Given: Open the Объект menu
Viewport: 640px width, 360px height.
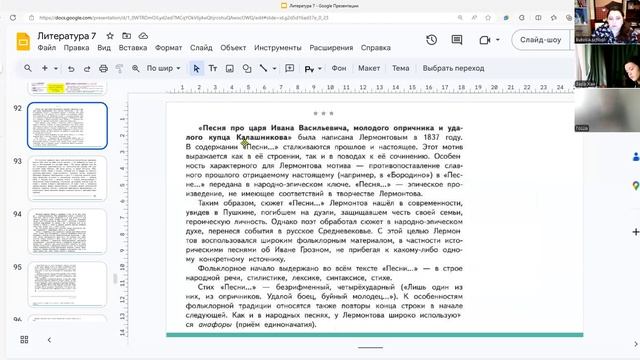Looking at the screenshot, I should (x=233, y=48).
